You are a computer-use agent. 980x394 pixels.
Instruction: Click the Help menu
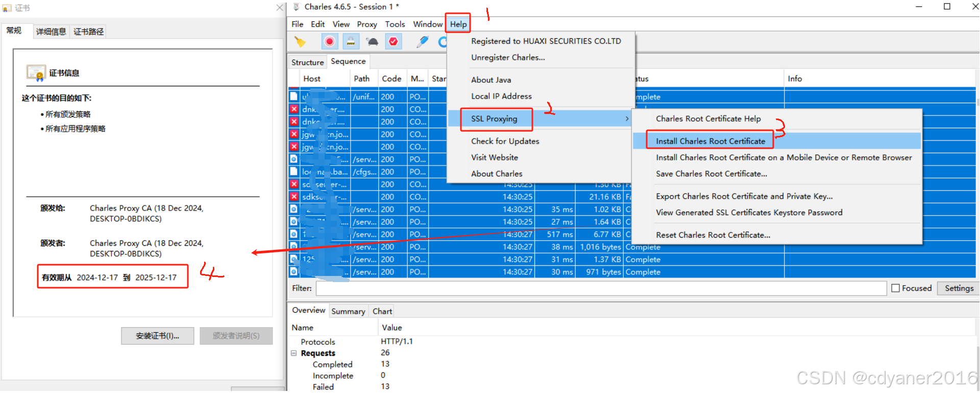click(x=458, y=24)
